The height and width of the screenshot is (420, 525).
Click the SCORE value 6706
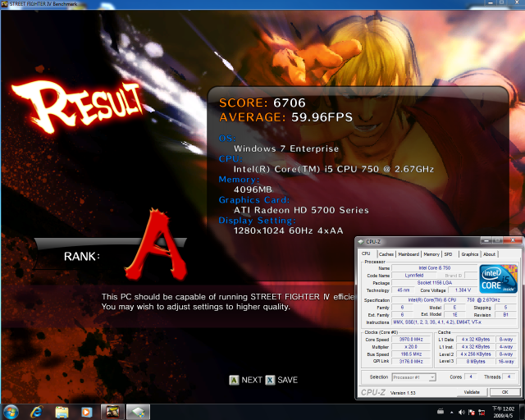pos(290,103)
